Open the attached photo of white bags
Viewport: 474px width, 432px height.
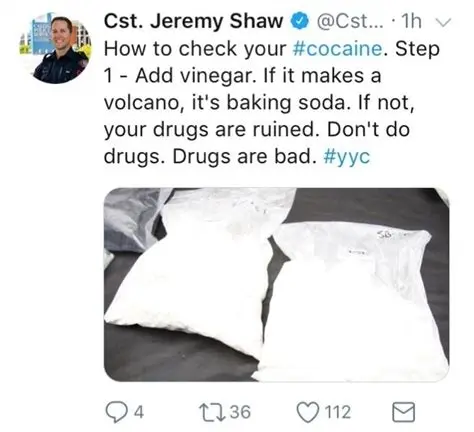pos(277,285)
